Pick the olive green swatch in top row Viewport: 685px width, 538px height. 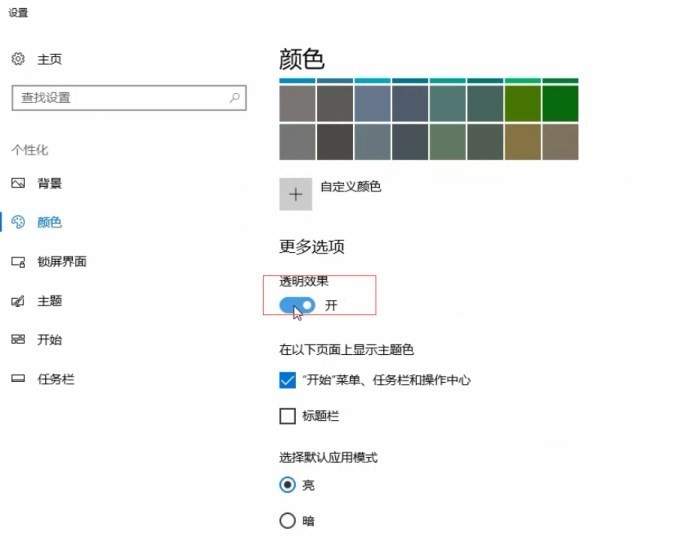523,103
